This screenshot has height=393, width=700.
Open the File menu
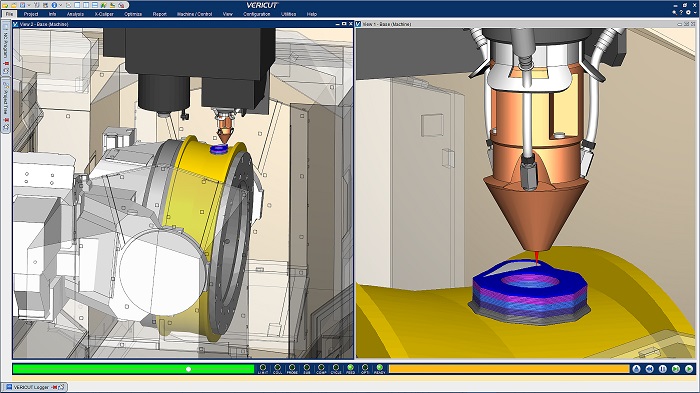click(x=9, y=14)
